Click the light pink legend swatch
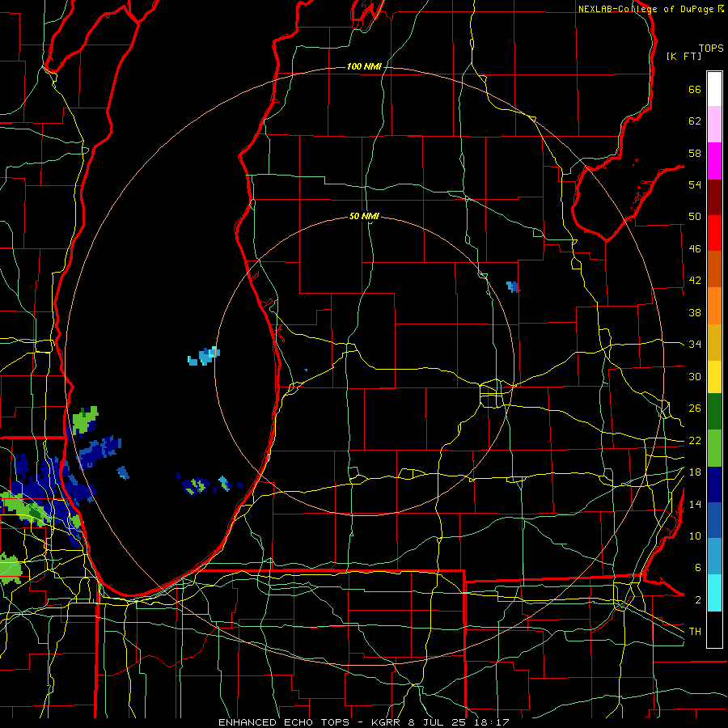The width and height of the screenshot is (728, 728). coord(714,124)
